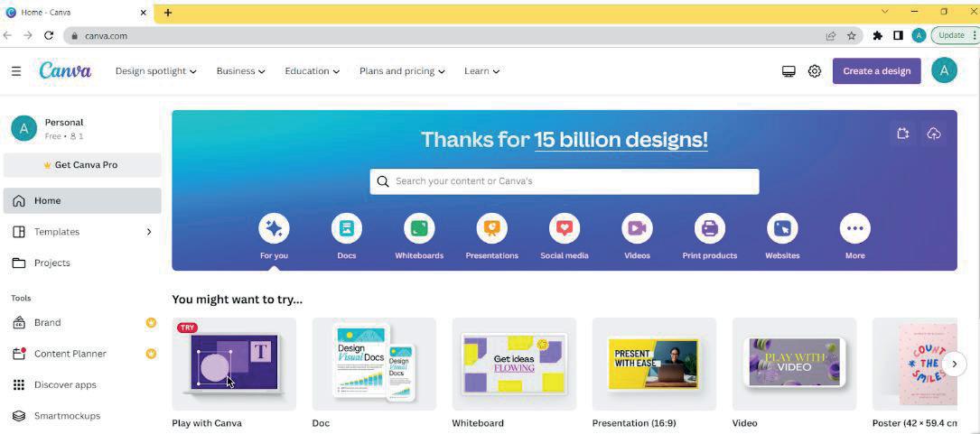Bookmark this page with the star icon
Viewport: 980px width, 434px height.
point(851,35)
